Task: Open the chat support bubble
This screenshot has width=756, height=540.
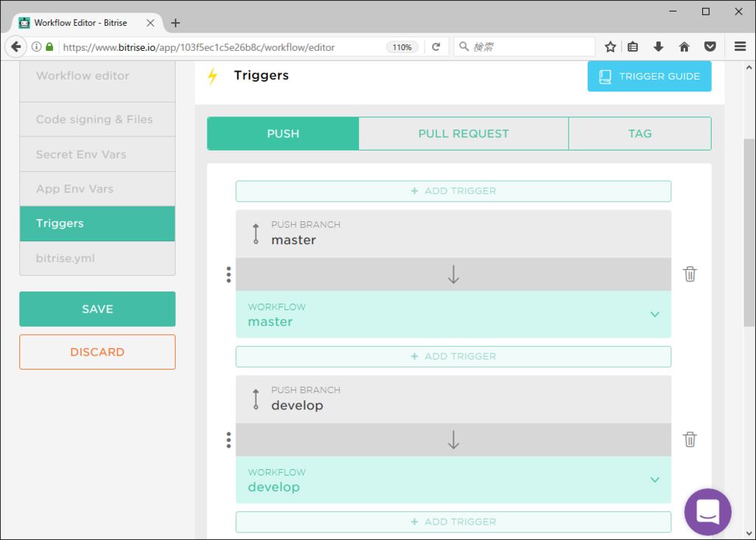Action: 707,511
